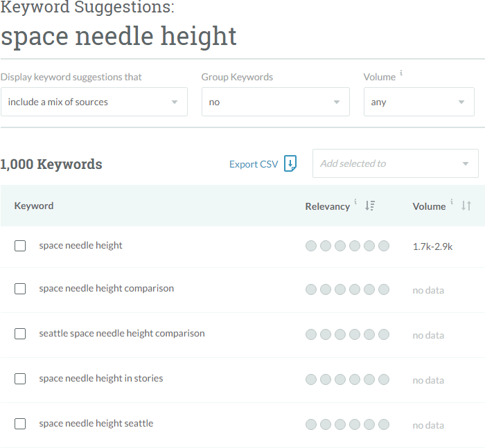Click the Relevancy column header label
Screen dimensions: 485x448
[327, 206]
